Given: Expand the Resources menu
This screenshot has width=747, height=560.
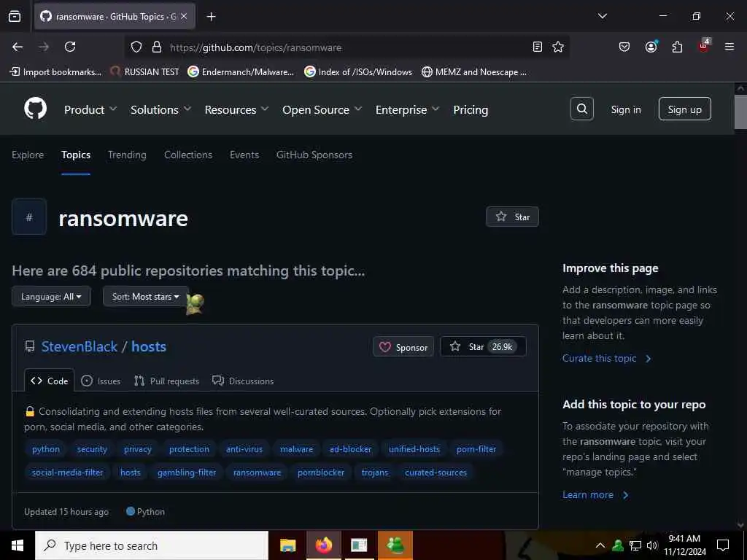Looking at the screenshot, I should click(x=237, y=109).
